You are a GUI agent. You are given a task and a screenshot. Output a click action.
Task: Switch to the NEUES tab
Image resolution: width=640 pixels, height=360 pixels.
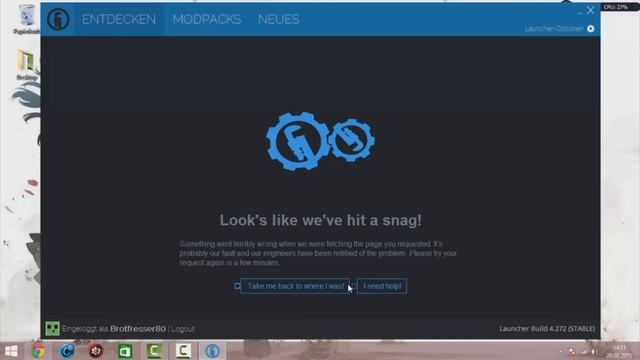click(x=279, y=19)
